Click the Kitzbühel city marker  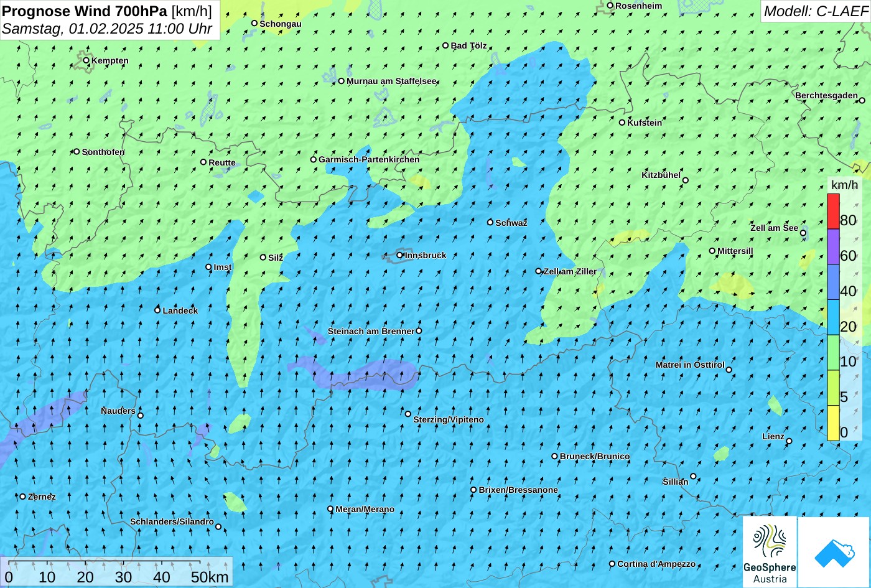(686, 180)
